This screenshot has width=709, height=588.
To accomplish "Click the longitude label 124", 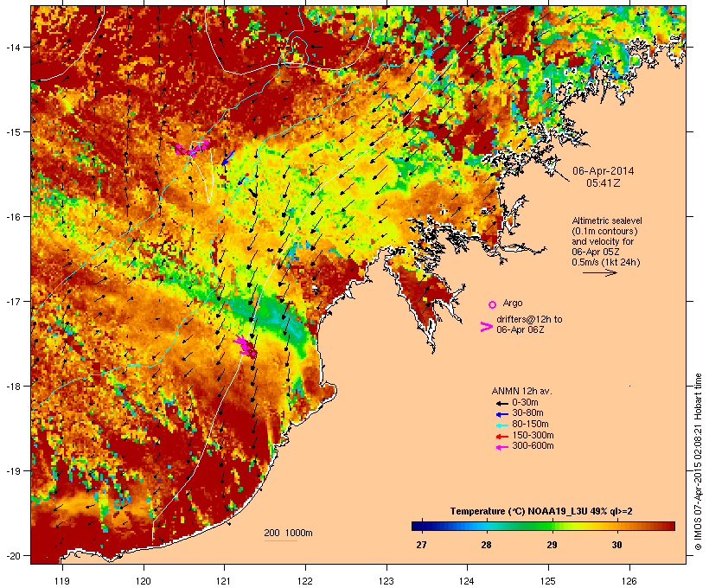I will (467, 581).
